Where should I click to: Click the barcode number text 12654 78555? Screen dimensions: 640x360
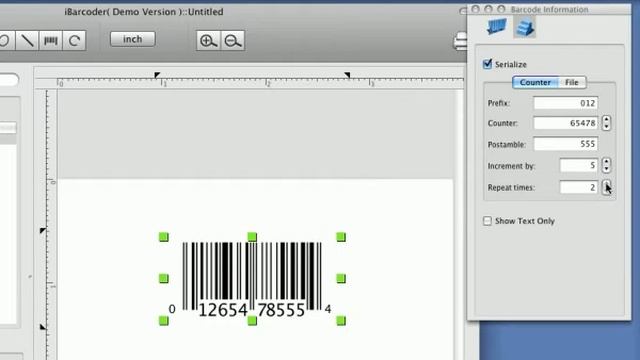(x=251, y=310)
